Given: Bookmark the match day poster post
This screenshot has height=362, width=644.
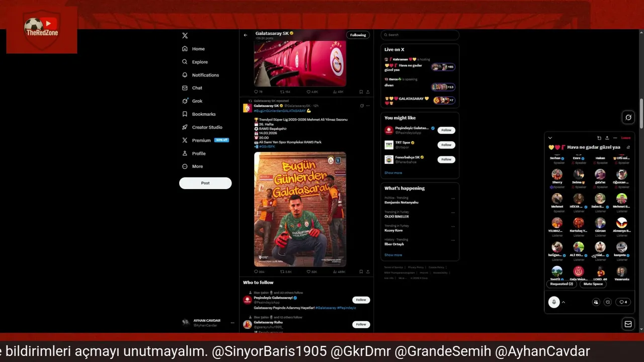Looking at the screenshot, I should [x=361, y=271].
